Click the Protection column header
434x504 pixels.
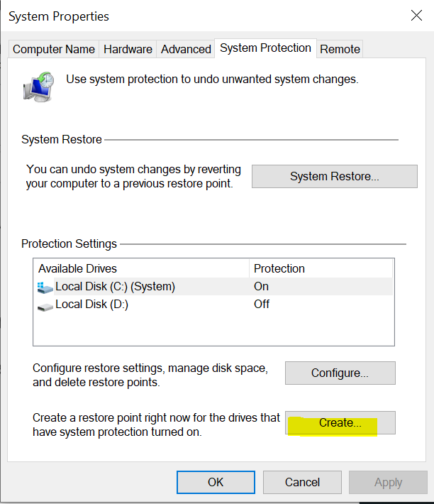(x=321, y=268)
